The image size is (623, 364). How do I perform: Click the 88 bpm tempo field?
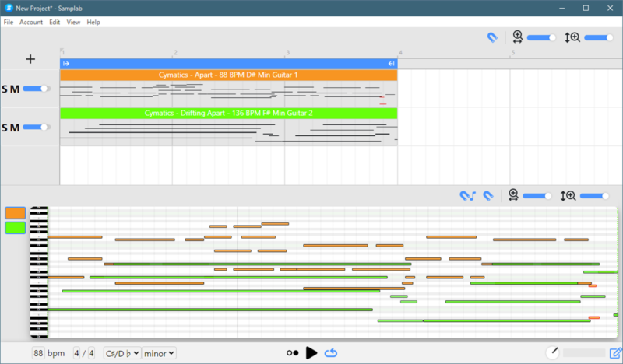tap(38, 353)
